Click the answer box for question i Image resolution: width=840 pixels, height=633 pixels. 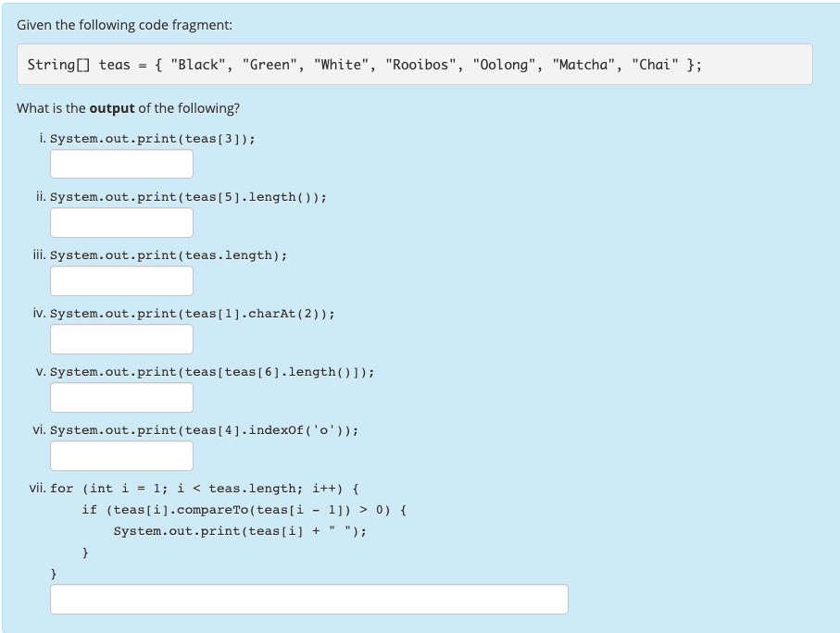120,164
